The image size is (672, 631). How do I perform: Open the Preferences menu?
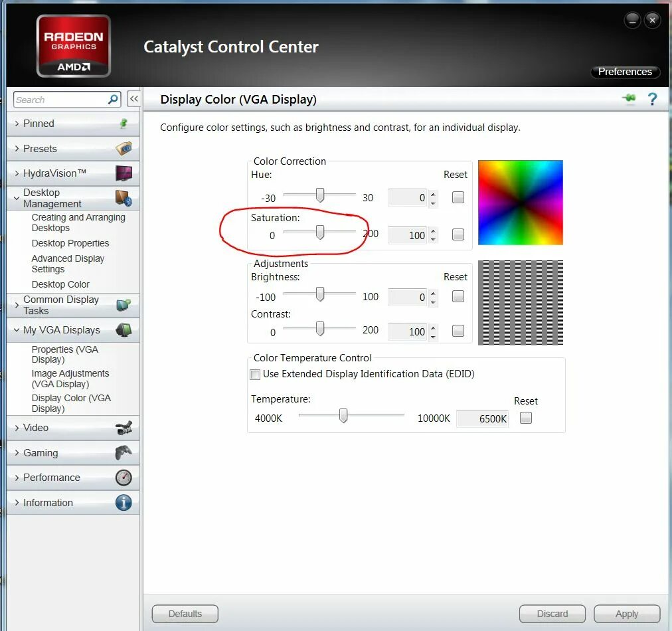point(625,72)
